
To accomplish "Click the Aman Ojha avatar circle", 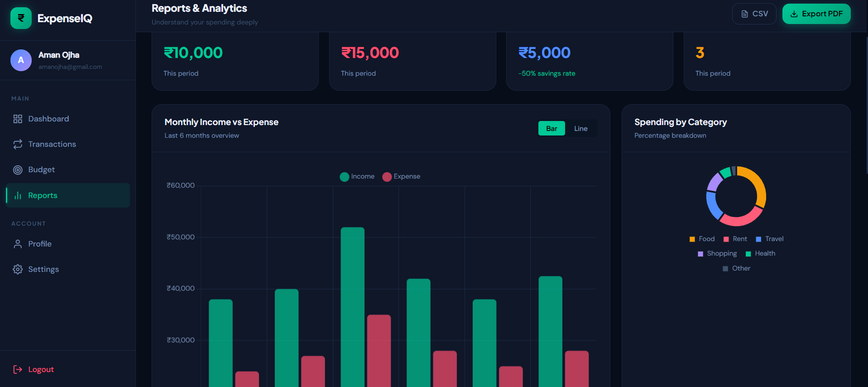I will click(21, 60).
